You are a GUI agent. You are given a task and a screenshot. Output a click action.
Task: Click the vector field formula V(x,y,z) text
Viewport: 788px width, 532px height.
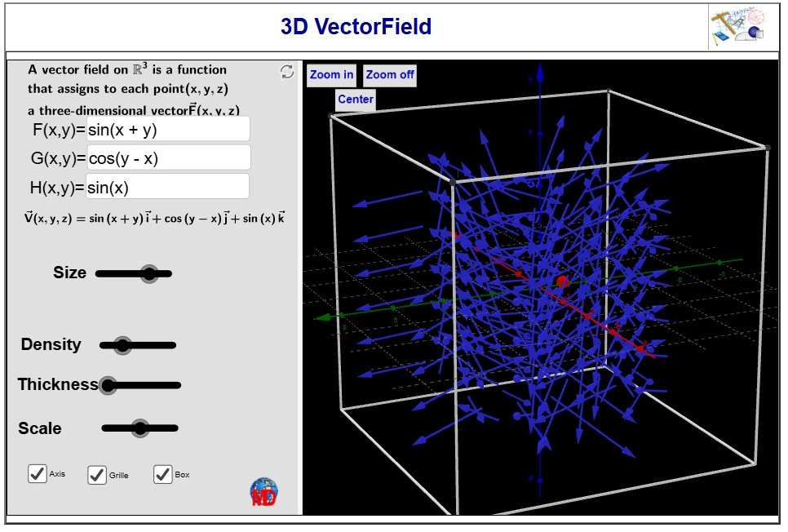[x=155, y=218]
